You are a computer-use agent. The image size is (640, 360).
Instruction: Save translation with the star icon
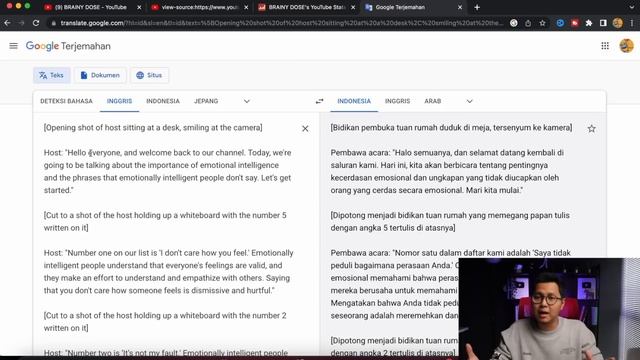pyautogui.click(x=591, y=129)
